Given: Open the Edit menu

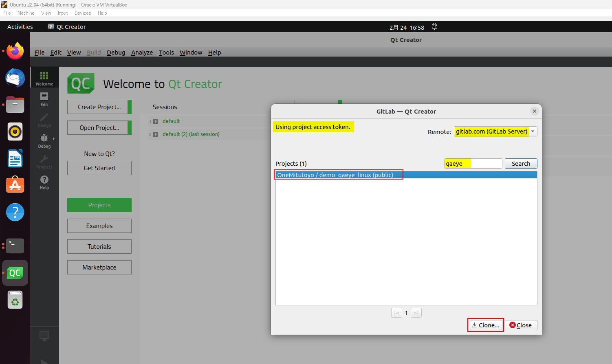Looking at the screenshot, I should [56, 53].
